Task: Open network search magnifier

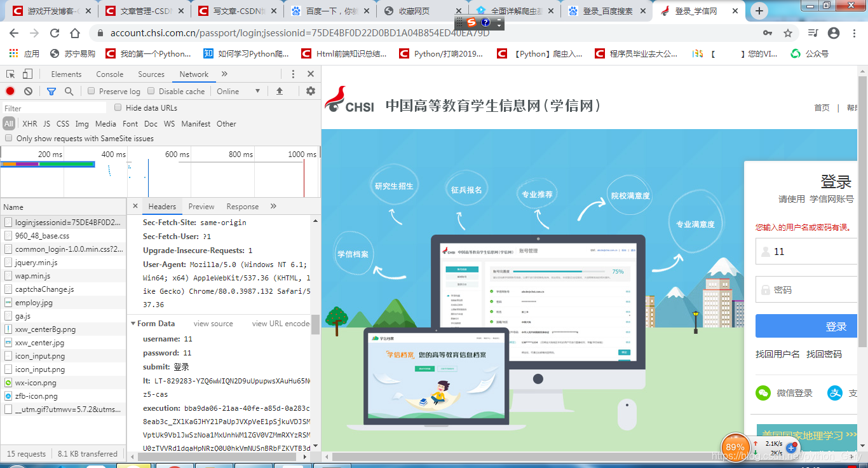Action: [x=69, y=92]
